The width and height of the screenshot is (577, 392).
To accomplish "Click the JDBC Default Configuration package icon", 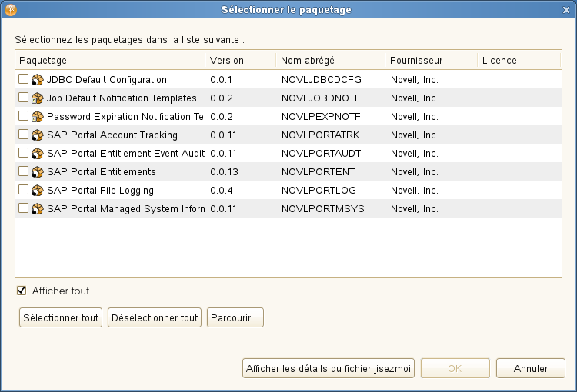I will tap(37, 80).
